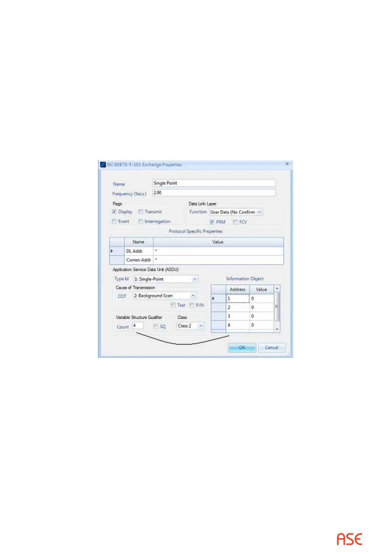The image size is (392, 554).
Task: Edit the Name field 'Single Point'
Action: tap(214, 183)
